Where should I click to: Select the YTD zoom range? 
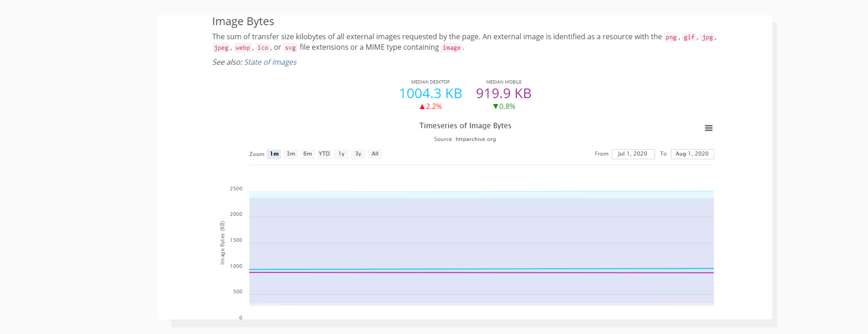coord(324,154)
